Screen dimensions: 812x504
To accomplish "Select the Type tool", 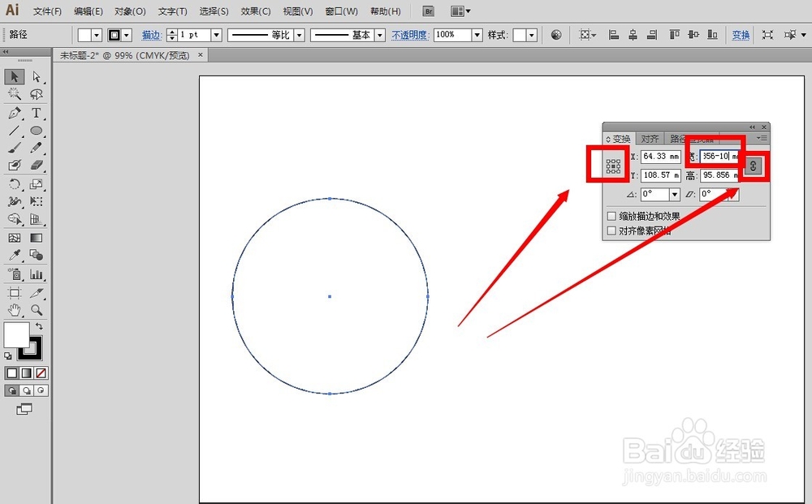I will (x=37, y=113).
